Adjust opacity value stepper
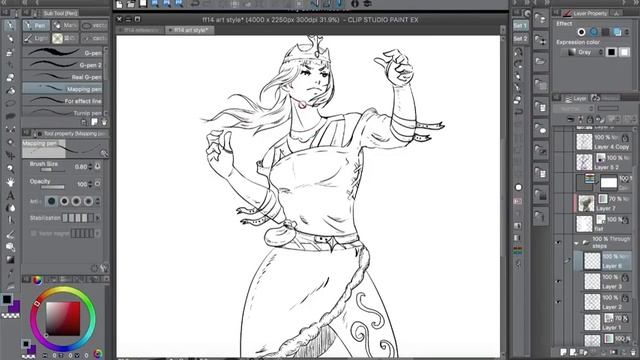This screenshot has height=360, width=640. pos(90,184)
